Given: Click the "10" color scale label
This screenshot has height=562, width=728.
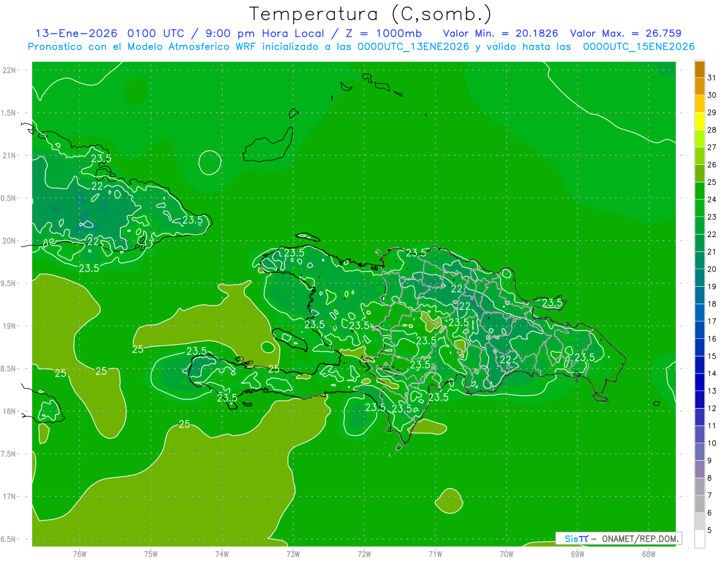Looking at the screenshot, I should click(x=712, y=443).
